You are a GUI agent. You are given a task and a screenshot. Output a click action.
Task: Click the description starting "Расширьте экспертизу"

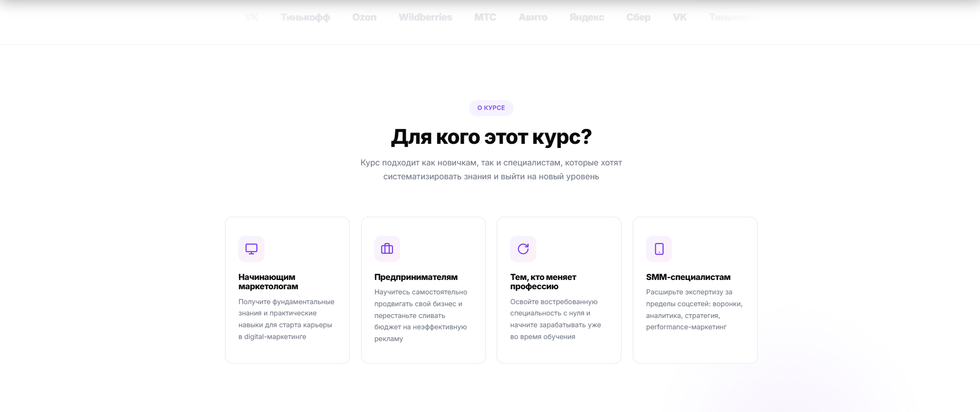point(694,309)
